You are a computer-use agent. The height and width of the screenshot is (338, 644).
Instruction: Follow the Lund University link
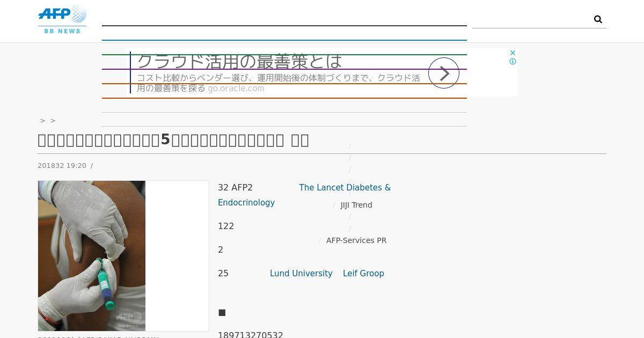pos(301,274)
